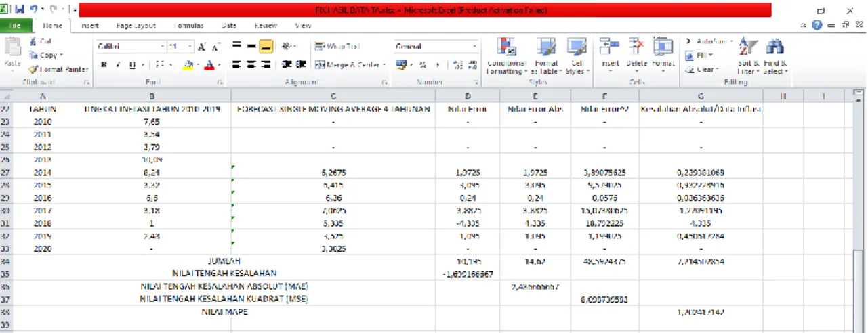This screenshot has height=333, width=868.
Task: Switch to the View tab
Action: coord(303,26)
